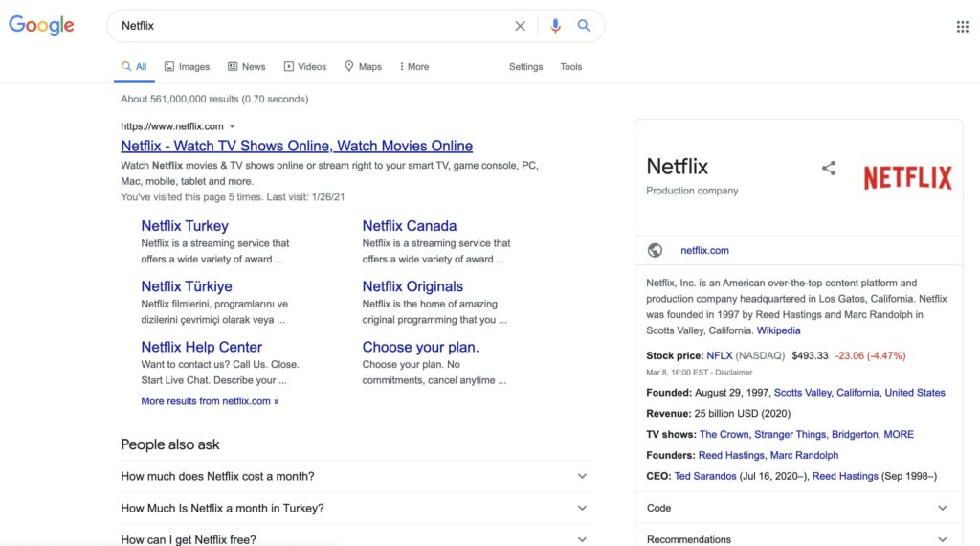Image resolution: width=980 pixels, height=546 pixels.
Task: Expand 'How Much Is Netflix a month in Turkey?'
Action: coord(355,509)
